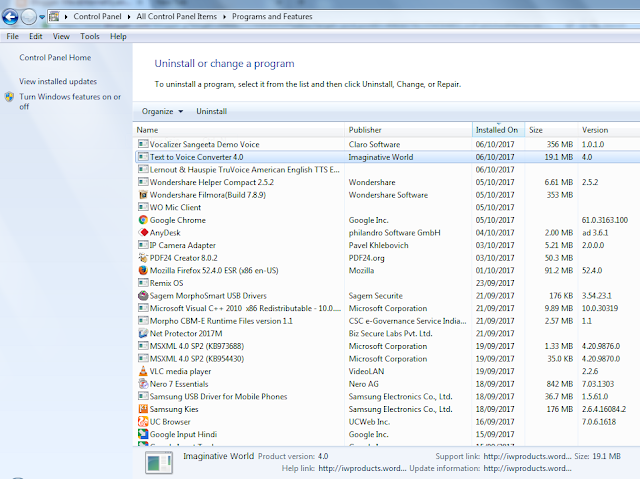Click the IP Camera Adapter icon

143,245
